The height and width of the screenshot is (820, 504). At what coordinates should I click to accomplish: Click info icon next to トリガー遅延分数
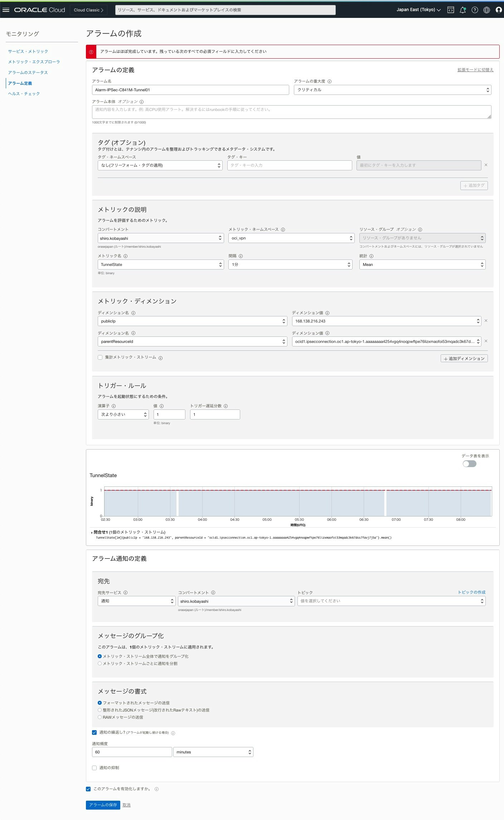(x=226, y=406)
